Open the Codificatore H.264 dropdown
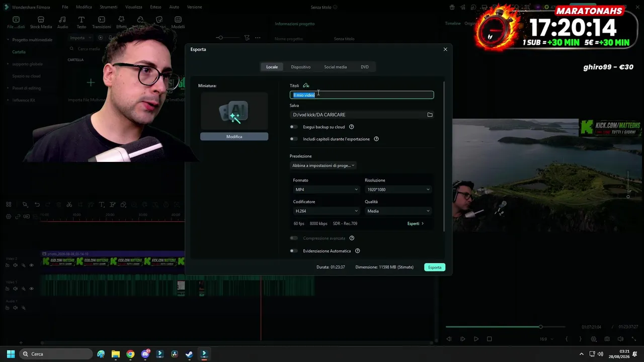644x362 pixels. [x=326, y=211]
